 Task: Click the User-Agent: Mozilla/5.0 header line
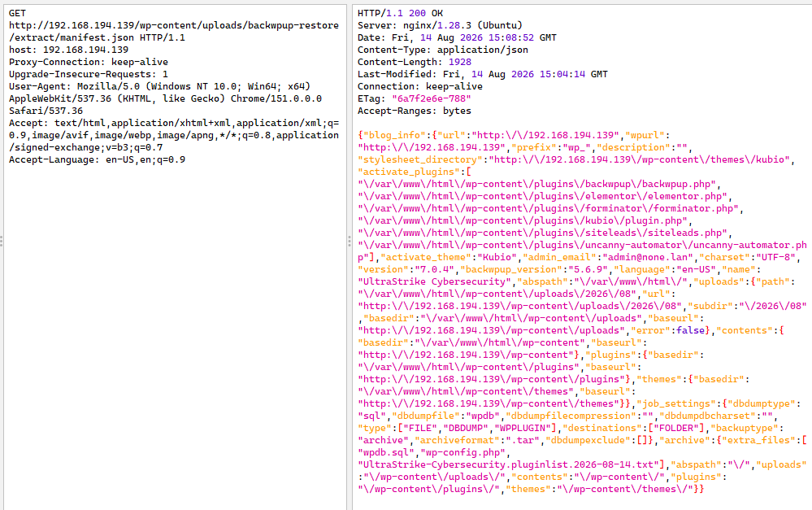(x=159, y=86)
